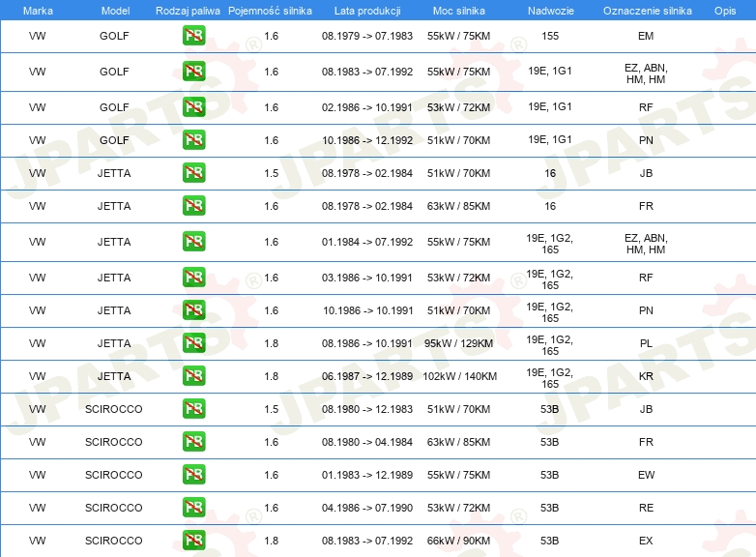Click the fuel icon in SCIROCCO EW row

pyautogui.click(x=193, y=475)
